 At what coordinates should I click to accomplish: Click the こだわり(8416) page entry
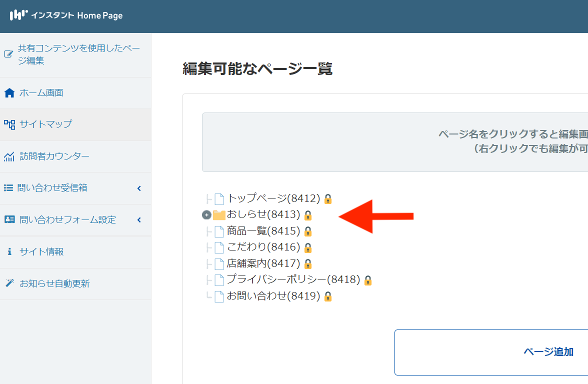pyautogui.click(x=263, y=247)
